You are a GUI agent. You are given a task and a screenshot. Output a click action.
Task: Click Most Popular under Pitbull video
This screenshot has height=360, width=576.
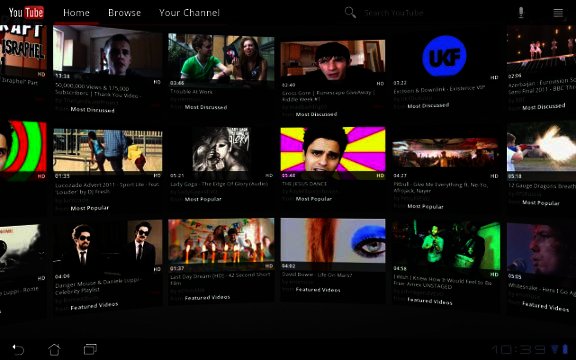click(425, 206)
